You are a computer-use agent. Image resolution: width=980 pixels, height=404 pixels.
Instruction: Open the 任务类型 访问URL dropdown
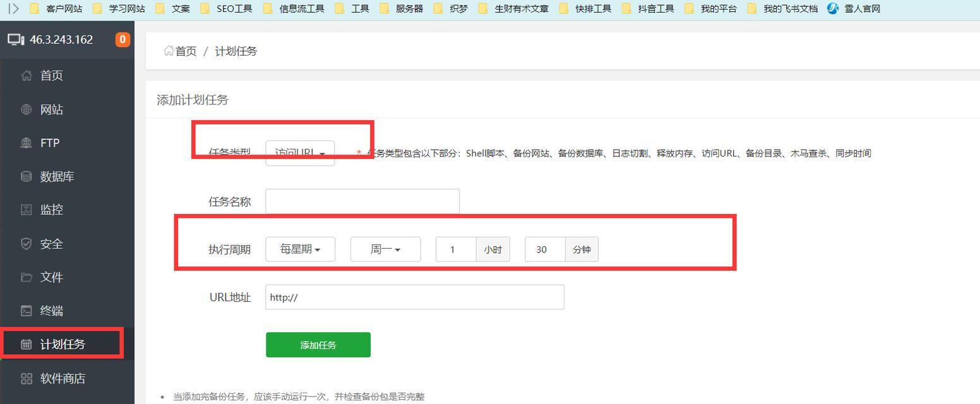[299, 152]
